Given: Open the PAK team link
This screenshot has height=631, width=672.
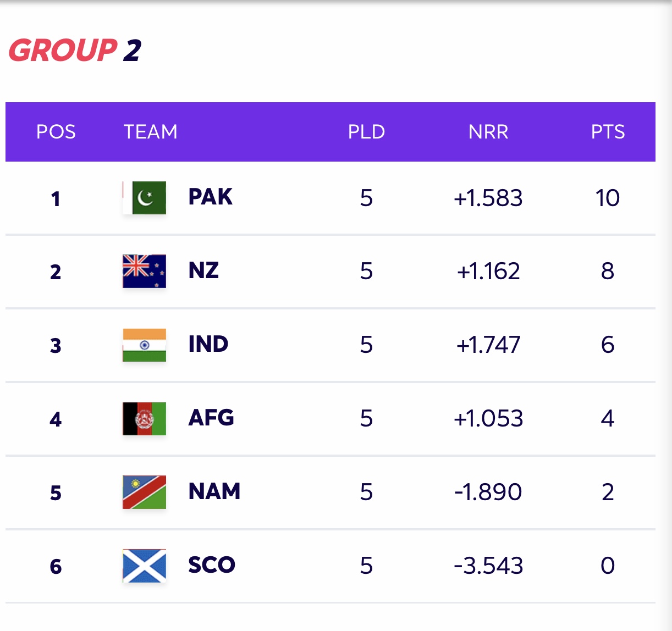Looking at the screenshot, I should point(210,197).
